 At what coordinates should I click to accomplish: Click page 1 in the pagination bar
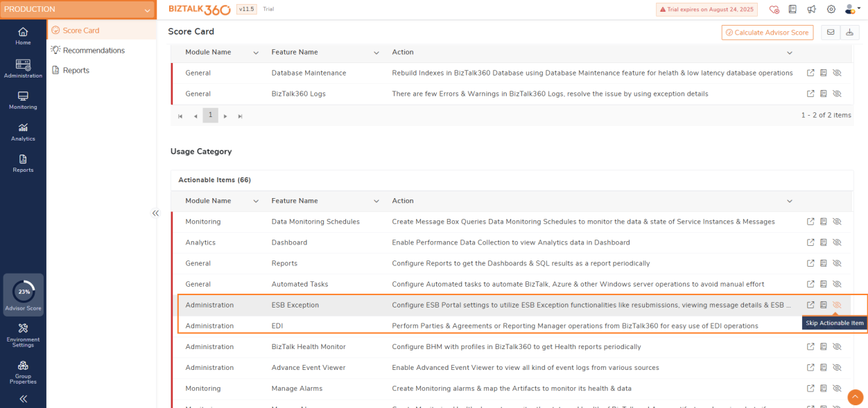pos(210,115)
